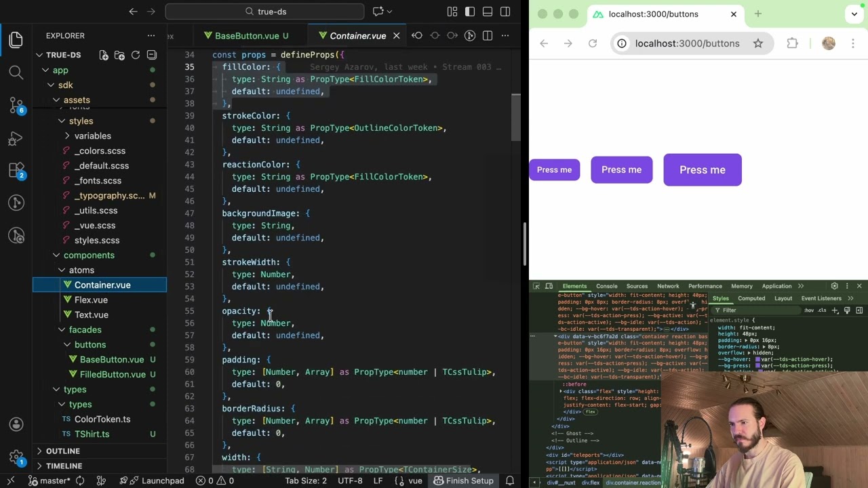Toggle computed styles sidebar in Styles pane
This screenshot has height=488, width=868.
(859, 310)
